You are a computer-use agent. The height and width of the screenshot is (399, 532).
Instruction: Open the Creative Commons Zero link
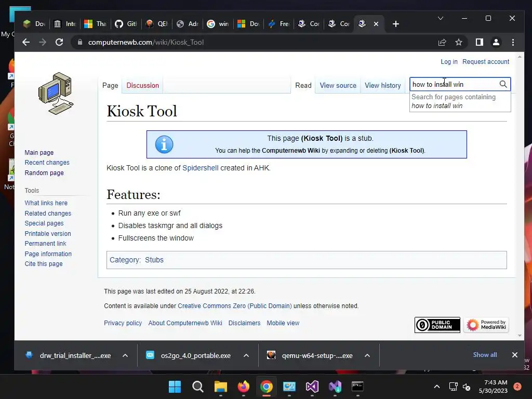click(x=235, y=305)
